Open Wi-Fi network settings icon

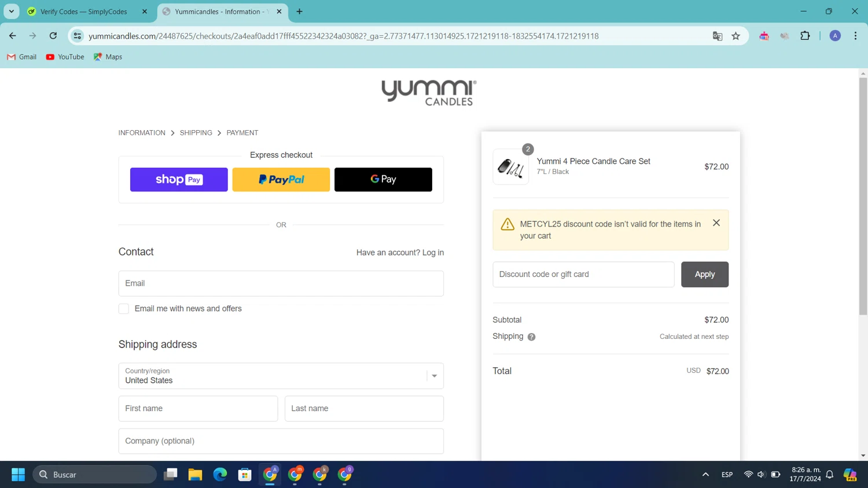[748, 475]
